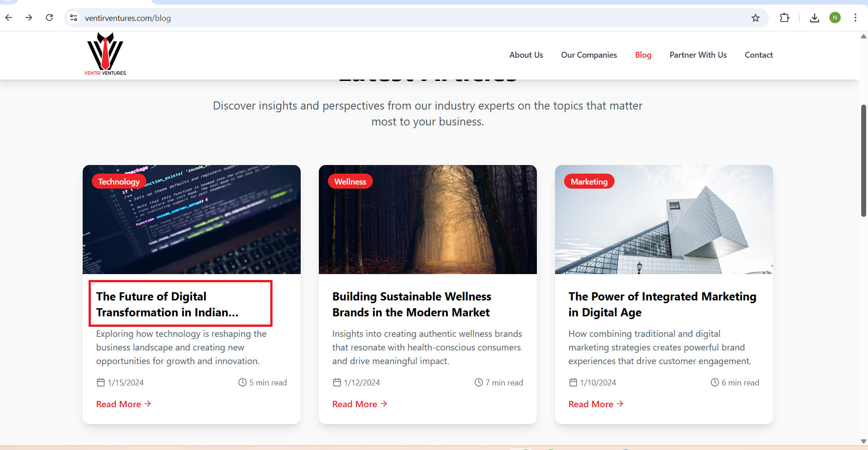This screenshot has width=868, height=450.
Task: Reload the page with the refresh icon
Action: click(49, 18)
